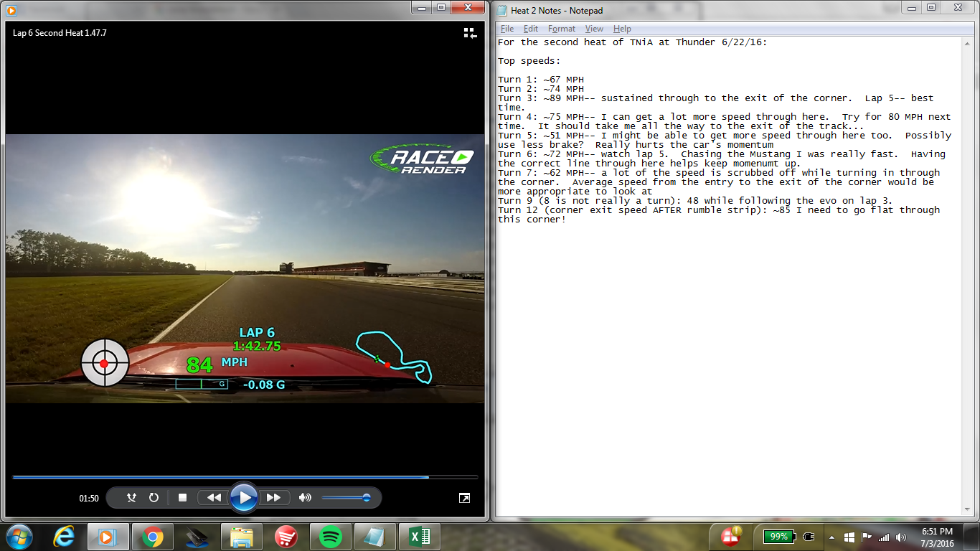Screen dimensions: 980x551
Task: Open the Format menu in Notepad
Action: [x=561, y=29]
